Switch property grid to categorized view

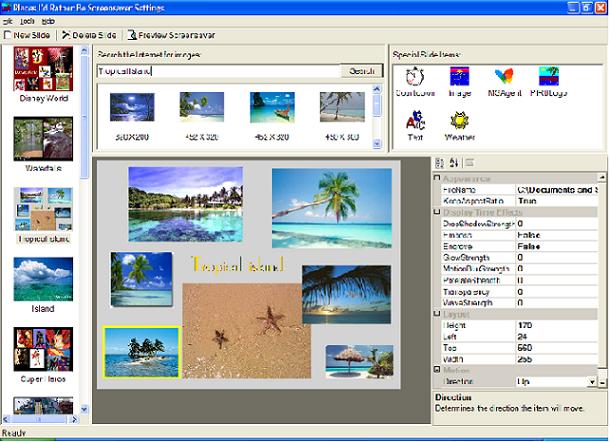point(439,163)
